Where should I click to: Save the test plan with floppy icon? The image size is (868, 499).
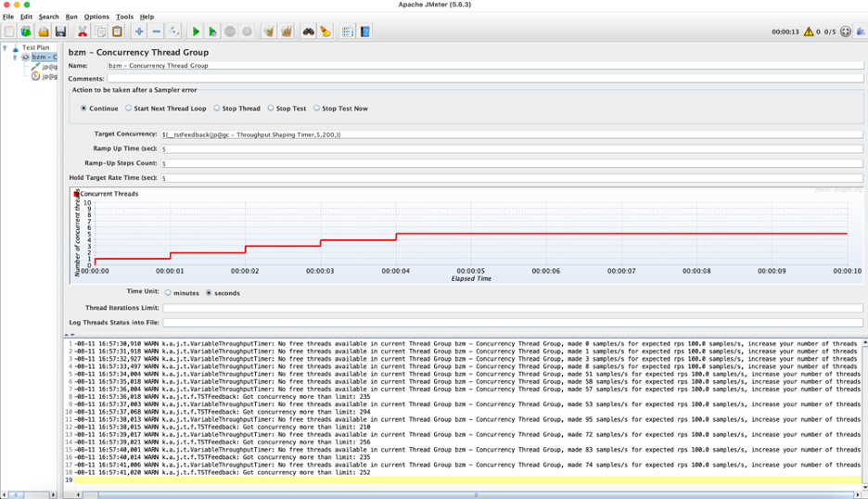click(60, 32)
